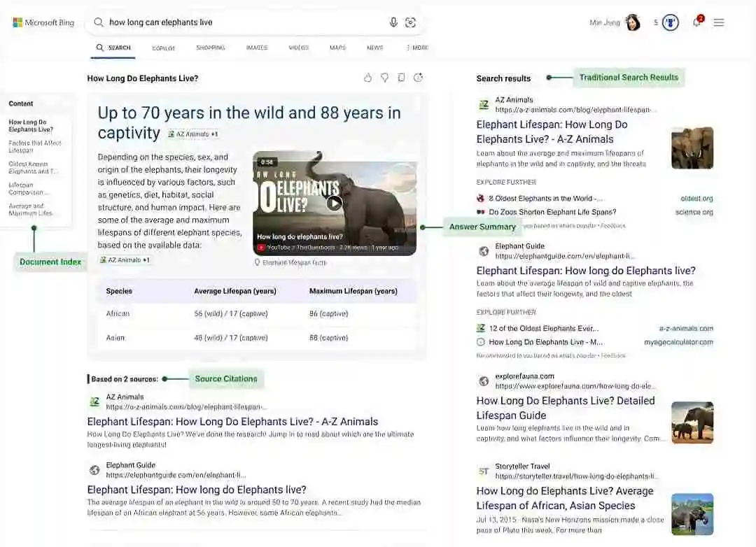Open 'Do Zoos Shorten Elephant Life Spans?' link

coord(552,212)
